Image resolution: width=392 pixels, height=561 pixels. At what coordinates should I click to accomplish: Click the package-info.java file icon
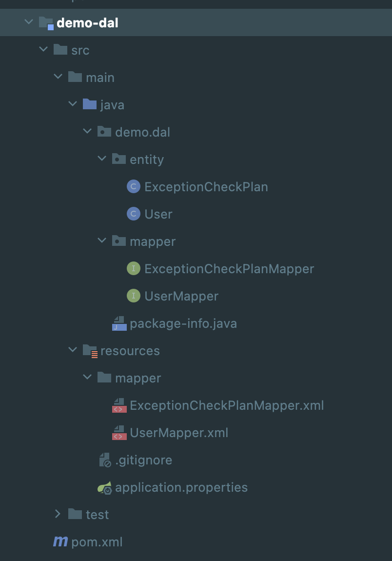point(118,323)
